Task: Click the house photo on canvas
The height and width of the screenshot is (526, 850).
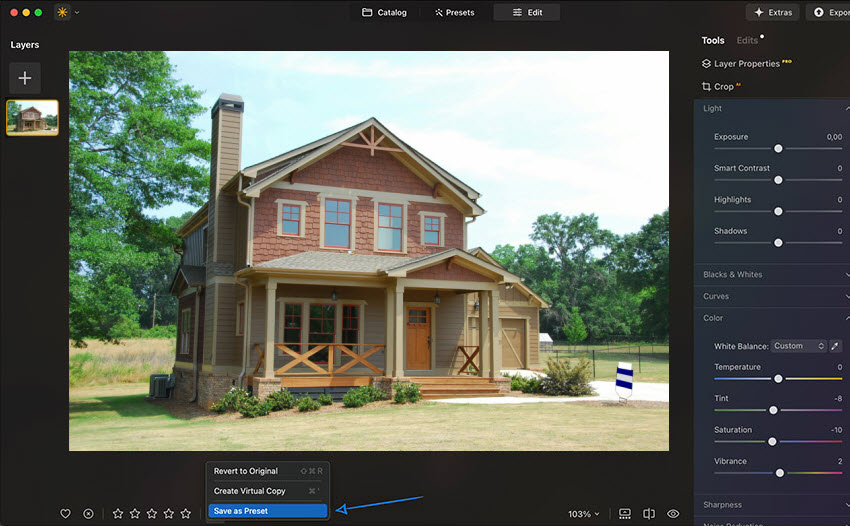Action: coord(369,251)
